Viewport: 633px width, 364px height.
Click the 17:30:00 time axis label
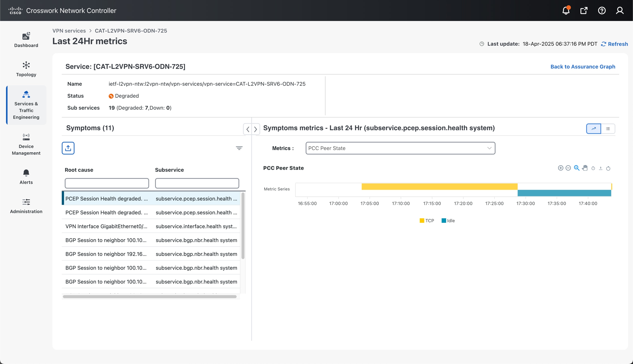tap(526, 203)
